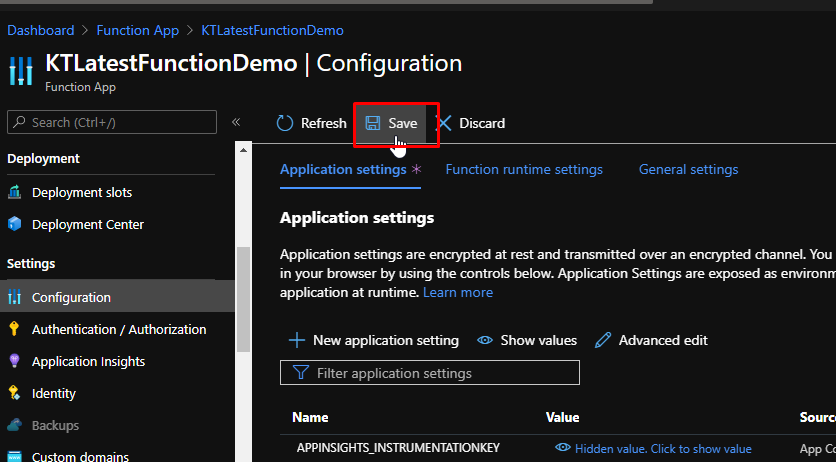Collapse the sidebar with the double chevron
This screenshot has width=836, height=462.
(x=236, y=123)
